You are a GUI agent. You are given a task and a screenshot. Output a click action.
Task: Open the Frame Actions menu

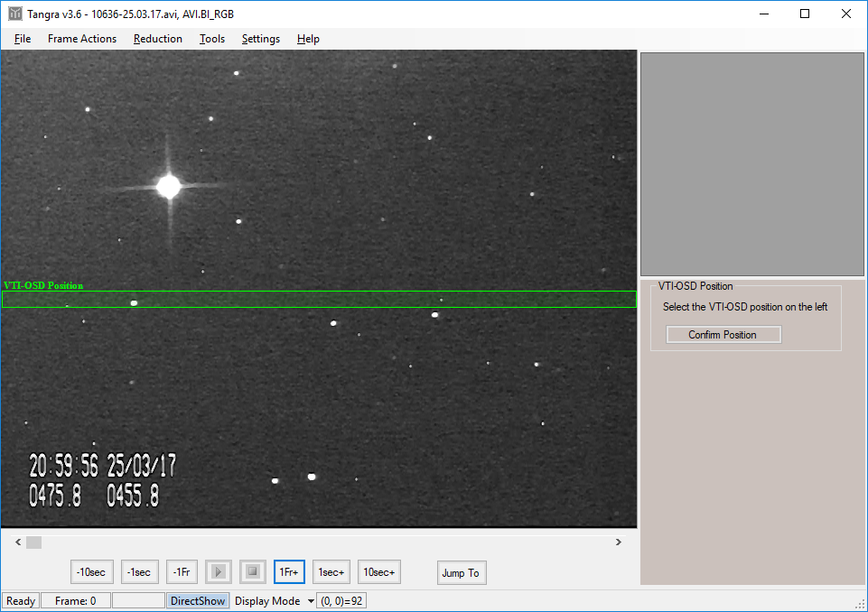pyautogui.click(x=82, y=39)
